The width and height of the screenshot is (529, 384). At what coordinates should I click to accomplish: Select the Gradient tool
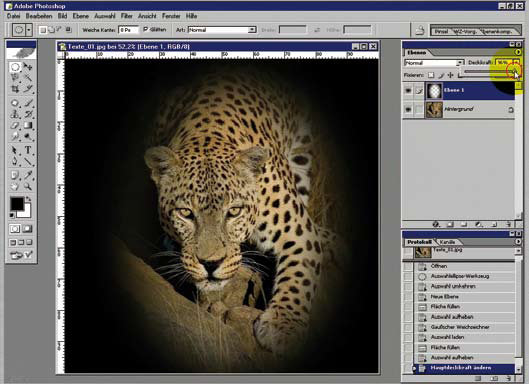click(x=28, y=126)
